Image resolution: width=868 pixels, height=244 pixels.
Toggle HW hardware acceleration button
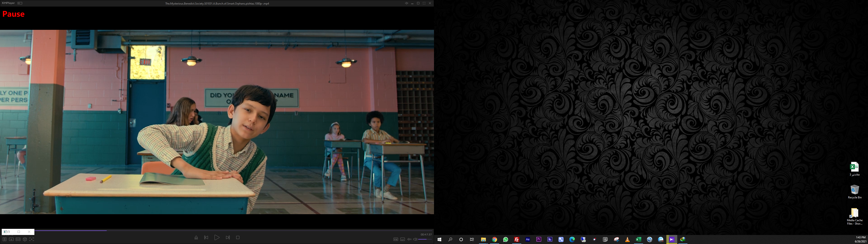(396, 239)
